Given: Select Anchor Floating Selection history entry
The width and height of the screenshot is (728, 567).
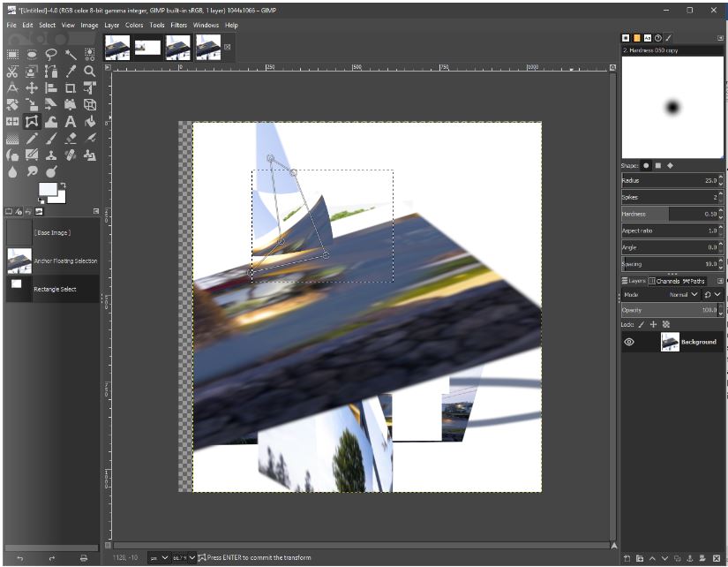Looking at the screenshot, I should tap(52, 261).
